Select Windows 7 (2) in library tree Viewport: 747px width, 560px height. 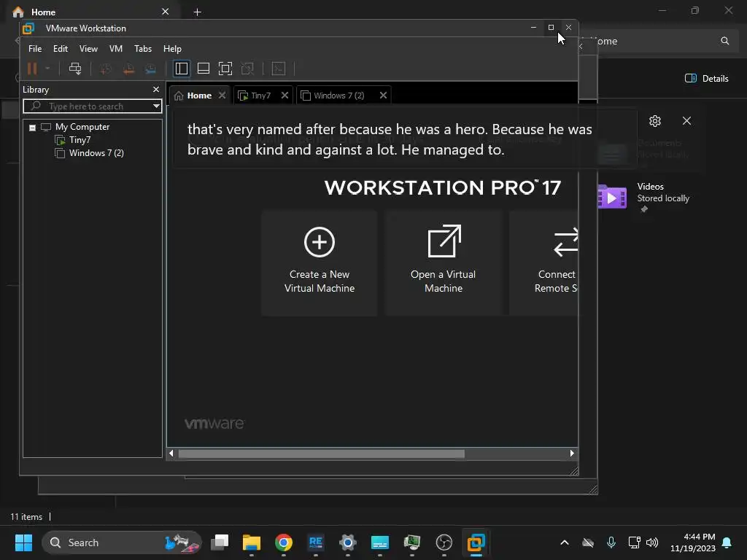[96, 153]
